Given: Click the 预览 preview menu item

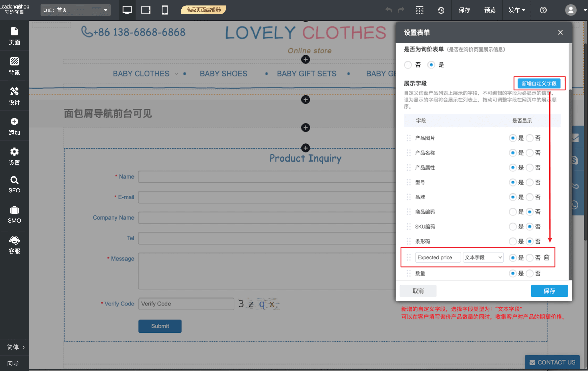Looking at the screenshot, I should [490, 10].
